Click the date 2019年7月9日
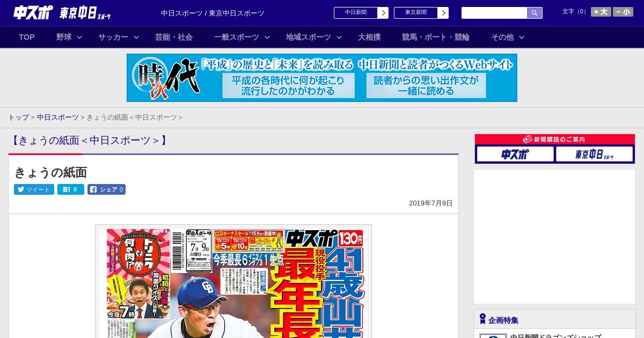 pos(431,203)
